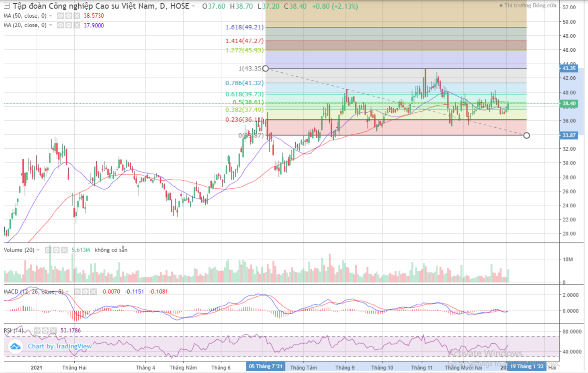Expand the symbol title dropdown arrow

193,6
